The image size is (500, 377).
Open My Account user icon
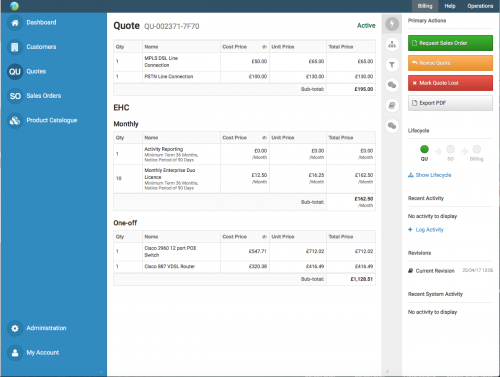pos(15,353)
